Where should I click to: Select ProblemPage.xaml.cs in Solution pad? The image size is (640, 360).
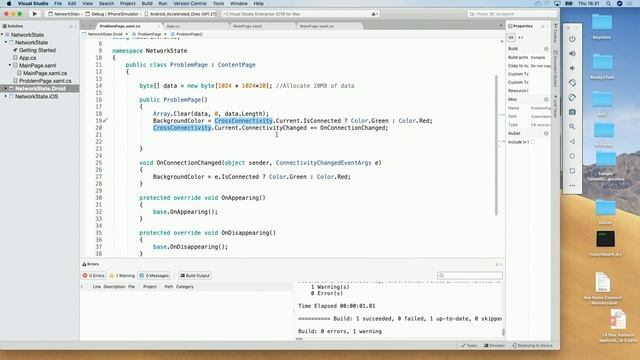[x=45, y=81]
